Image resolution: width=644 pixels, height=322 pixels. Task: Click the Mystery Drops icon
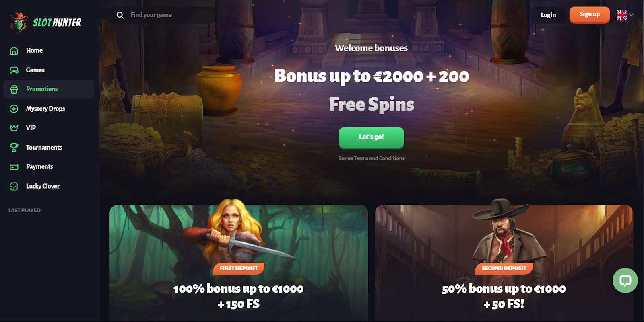click(14, 109)
